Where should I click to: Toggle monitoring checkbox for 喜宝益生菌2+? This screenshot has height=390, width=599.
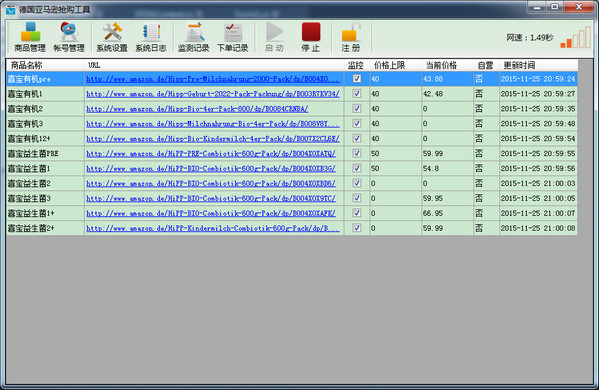(357, 228)
